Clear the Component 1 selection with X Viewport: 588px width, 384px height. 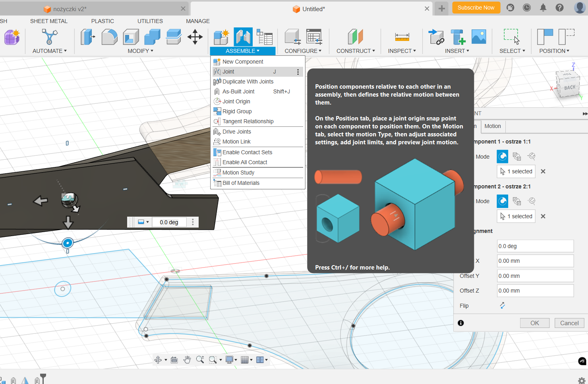[x=543, y=171]
